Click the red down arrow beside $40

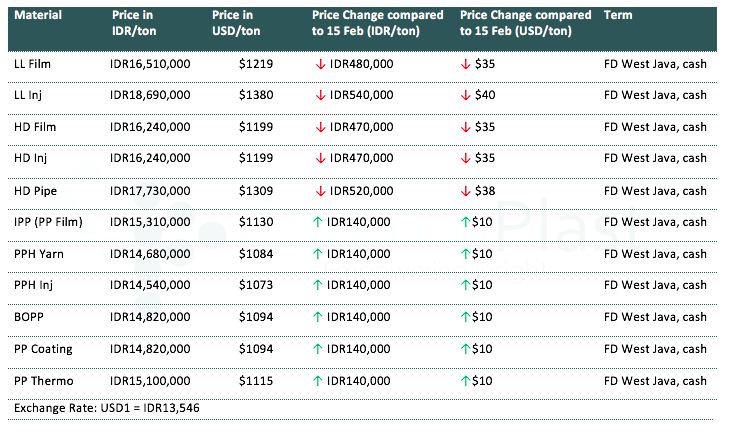click(x=465, y=95)
